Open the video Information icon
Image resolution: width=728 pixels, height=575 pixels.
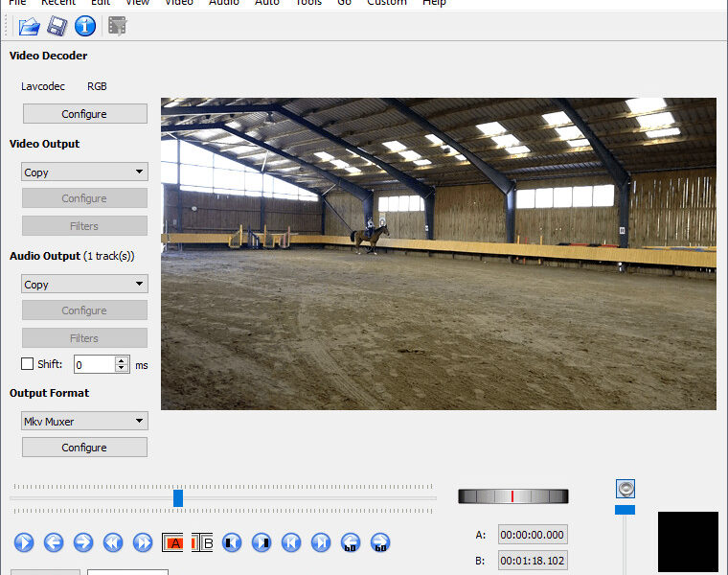point(85,26)
